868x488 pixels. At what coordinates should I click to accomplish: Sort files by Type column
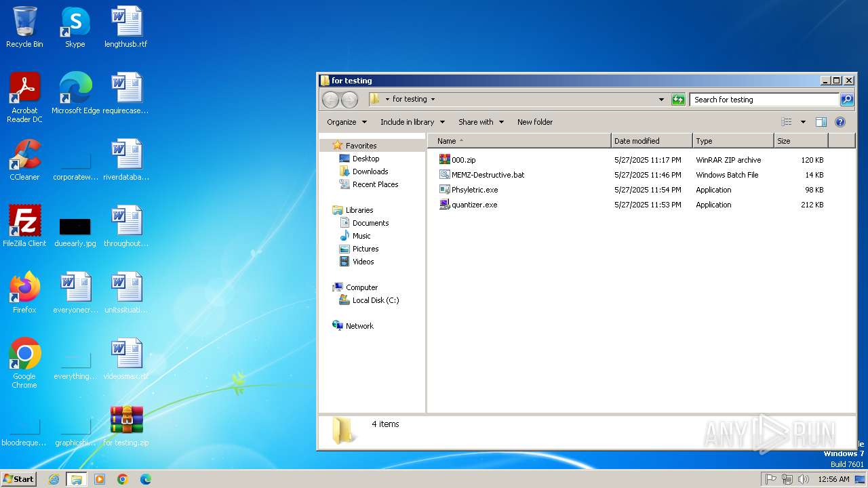click(x=733, y=141)
